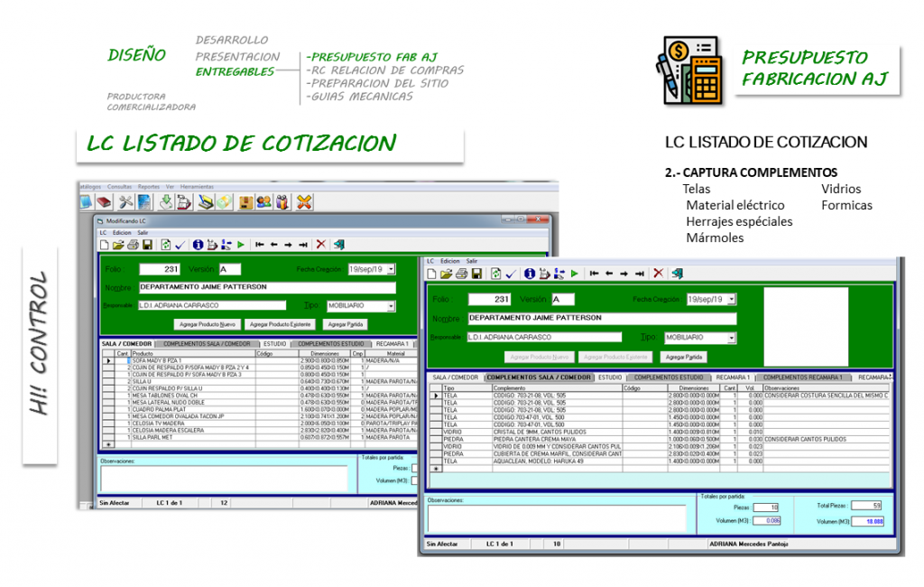
Task: Click the green play arrow in front window toolbar
Action: (573, 273)
